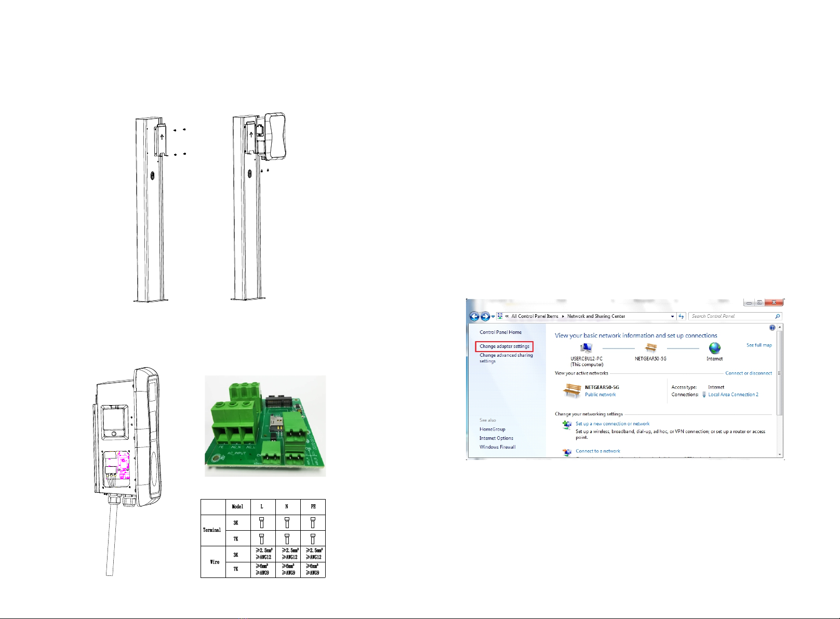
Task: Go back with the blue Back arrow
Action: (x=474, y=317)
